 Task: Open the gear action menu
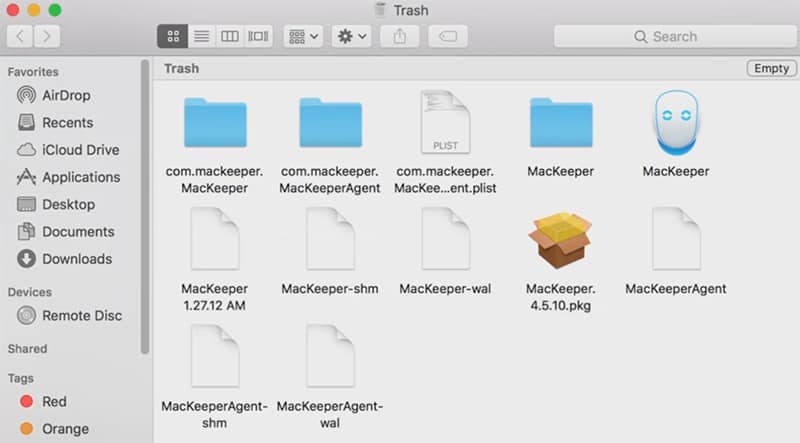pyautogui.click(x=352, y=36)
